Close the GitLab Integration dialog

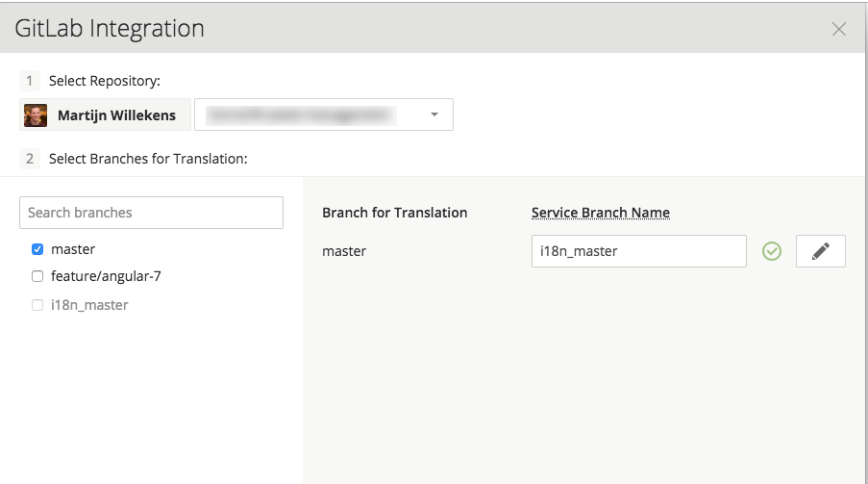pyautogui.click(x=838, y=29)
